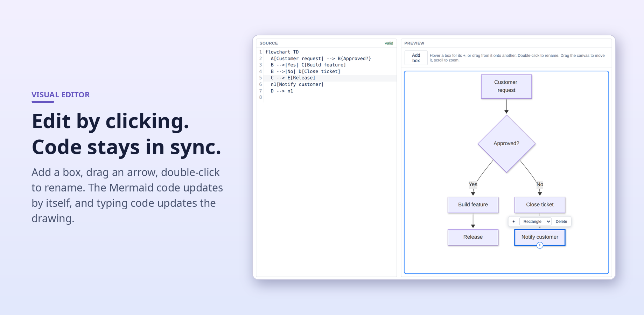Click code line 'n1[Notify customer]'
The height and width of the screenshot is (315, 644).
[x=297, y=84]
